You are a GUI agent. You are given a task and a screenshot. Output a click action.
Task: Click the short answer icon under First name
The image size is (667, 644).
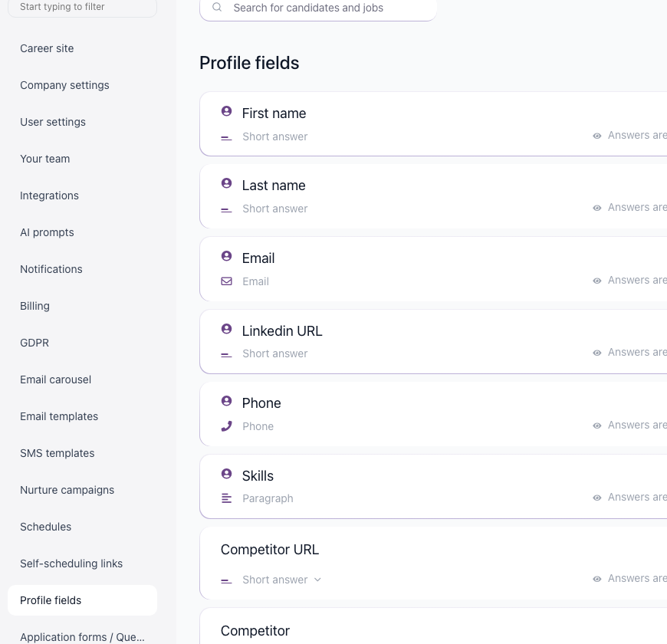click(x=226, y=138)
